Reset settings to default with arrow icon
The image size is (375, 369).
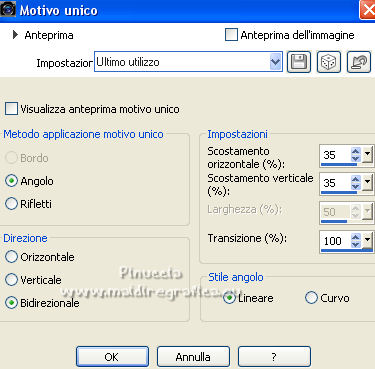pyautogui.click(x=359, y=62)
